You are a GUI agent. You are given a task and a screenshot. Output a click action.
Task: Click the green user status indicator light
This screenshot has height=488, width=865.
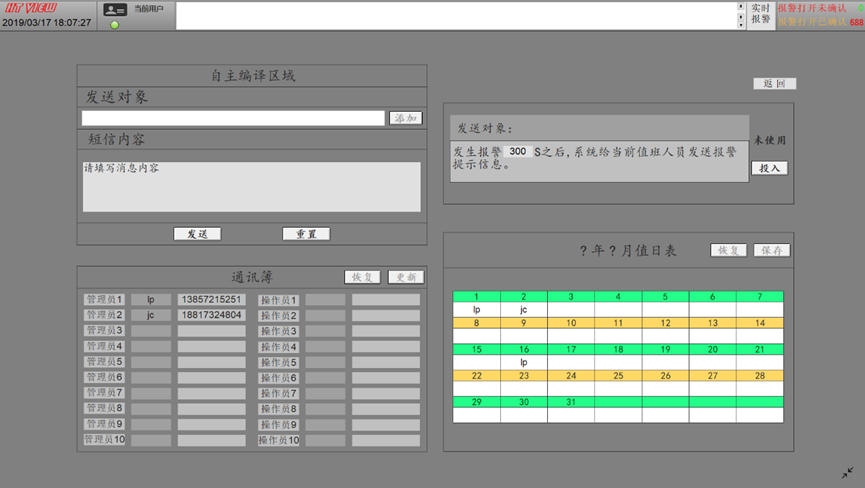click(115, 25)
